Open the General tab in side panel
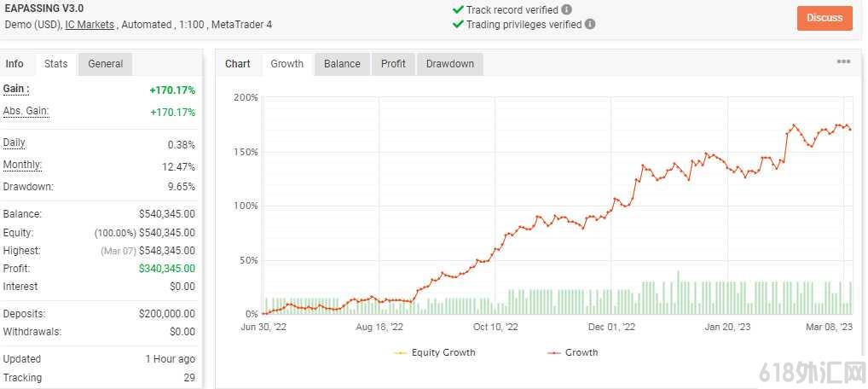This screenshot has height=389, width=868. (105, 64)
